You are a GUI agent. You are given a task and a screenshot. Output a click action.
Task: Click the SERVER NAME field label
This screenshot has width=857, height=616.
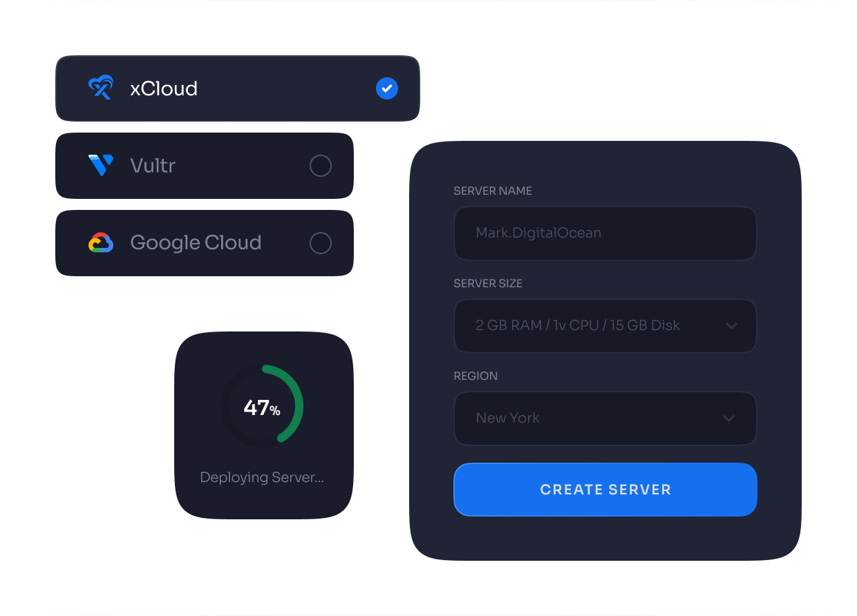click(x=493, y=191)
